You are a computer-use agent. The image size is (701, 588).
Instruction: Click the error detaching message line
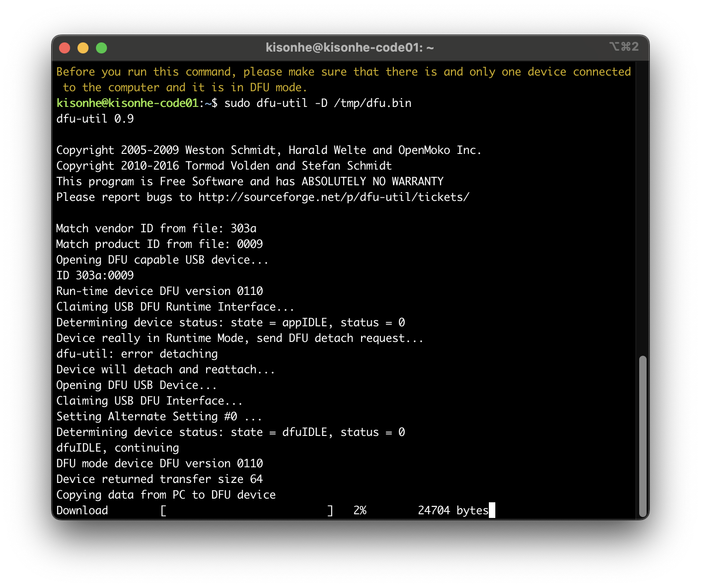[x=137, y=354]
